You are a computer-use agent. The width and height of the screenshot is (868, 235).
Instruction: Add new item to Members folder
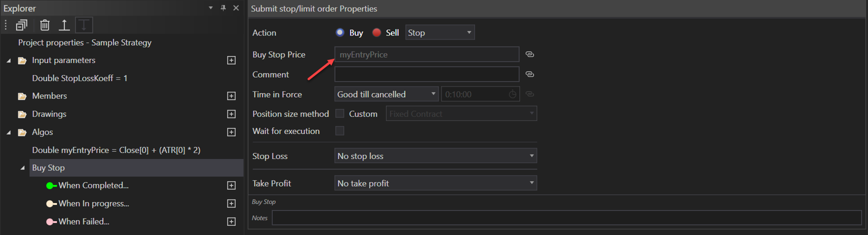(x=231, y=96)
